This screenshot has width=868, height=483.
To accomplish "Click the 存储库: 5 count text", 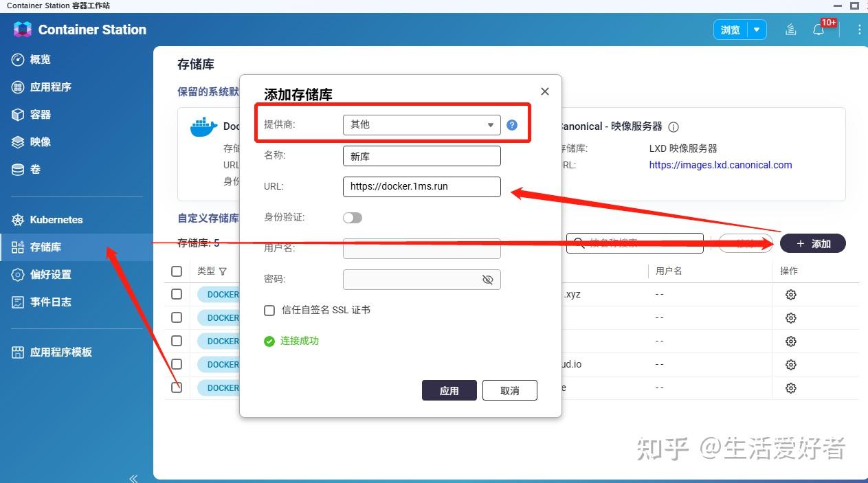I will click(x=199, y=243).
